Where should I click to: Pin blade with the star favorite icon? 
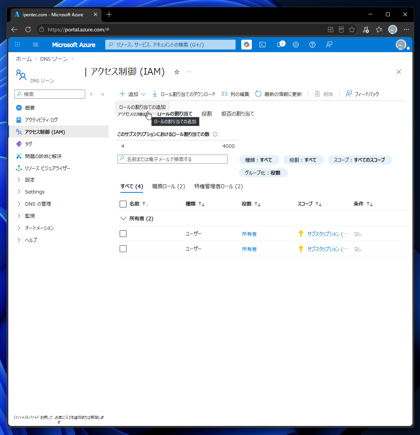pos(177,72)
